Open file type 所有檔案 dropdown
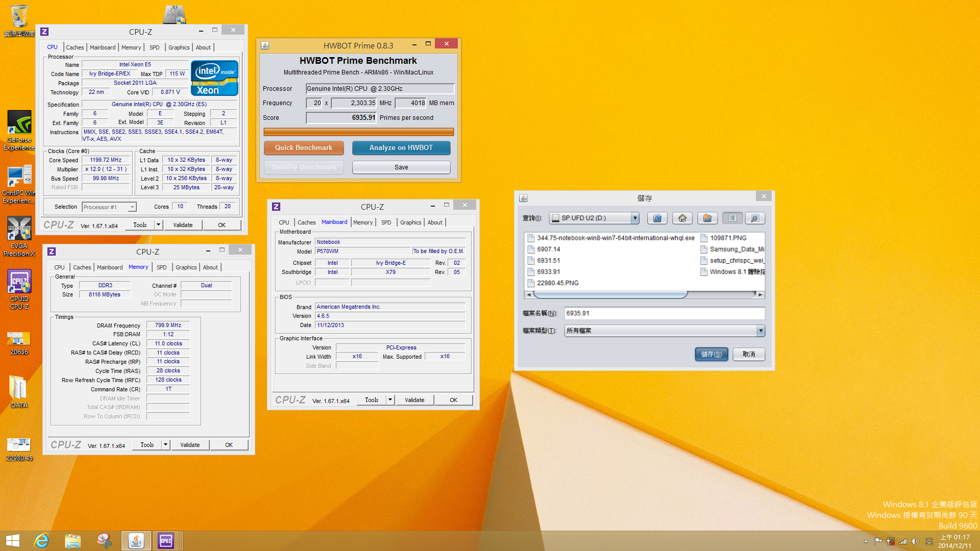The width and height of the screenshot is (980, 551). (x=761, y=331)
